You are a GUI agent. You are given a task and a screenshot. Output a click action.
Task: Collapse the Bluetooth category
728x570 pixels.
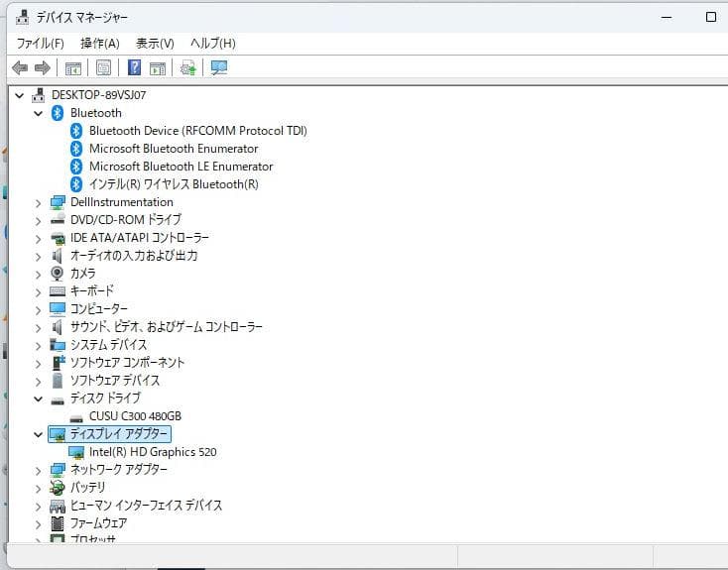coord(38,113)
